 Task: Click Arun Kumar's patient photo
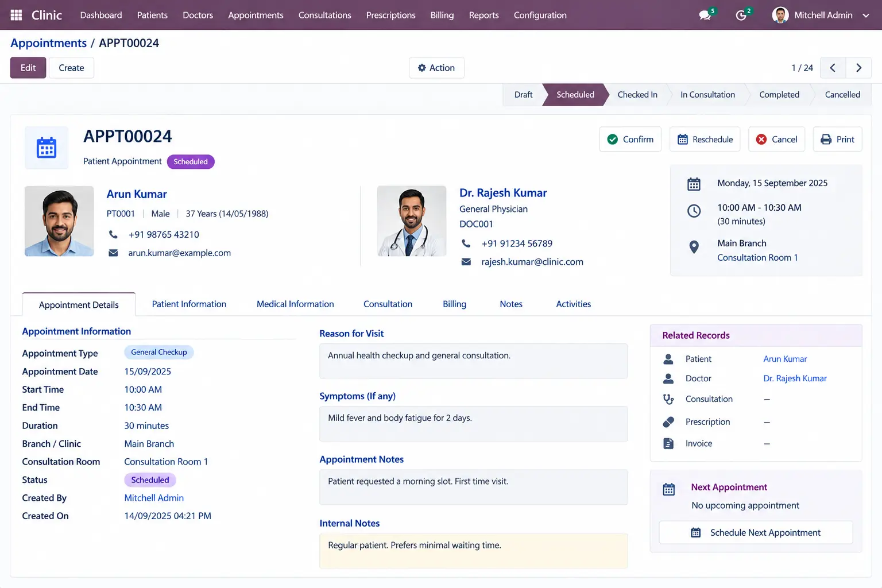pos(59,221)
